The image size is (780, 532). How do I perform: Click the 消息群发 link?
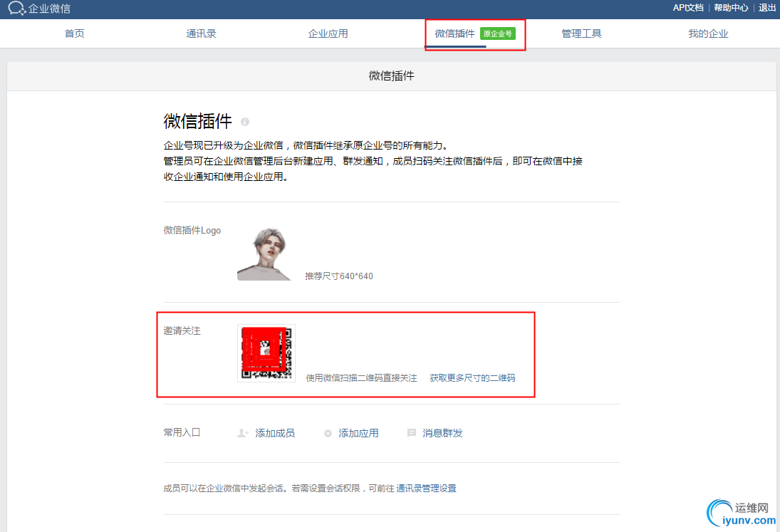click(443, 433)
